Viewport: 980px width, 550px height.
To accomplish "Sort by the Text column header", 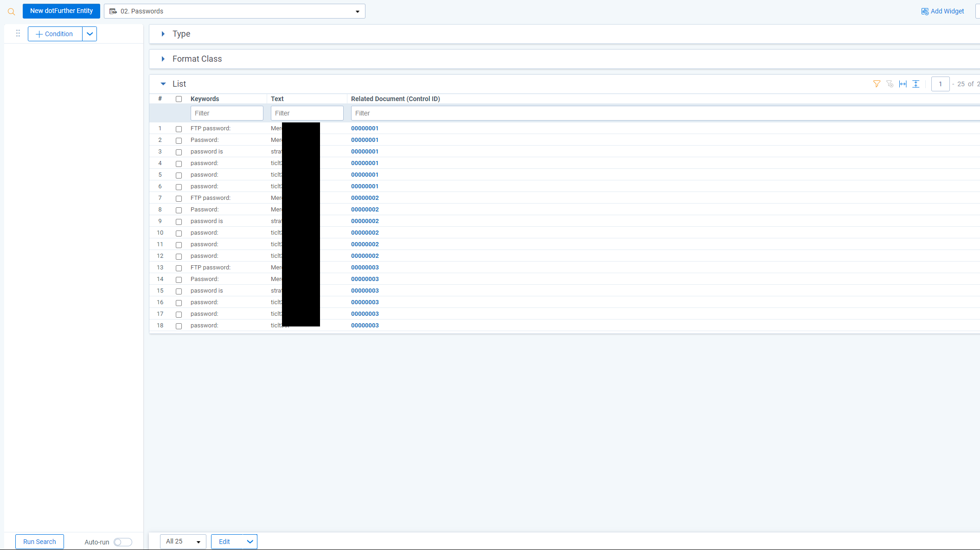I will coord(277,99).
